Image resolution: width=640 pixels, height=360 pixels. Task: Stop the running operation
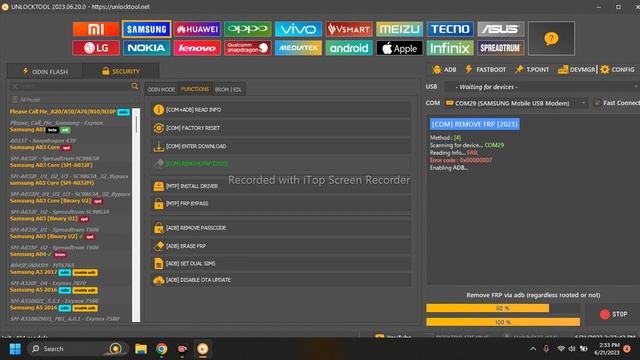pyautogui.click(x=613, y=314)
